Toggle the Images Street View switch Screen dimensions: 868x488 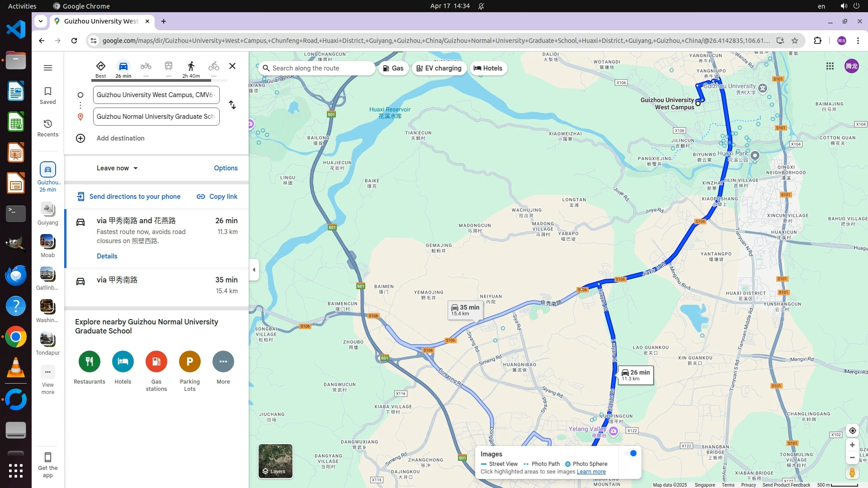[631, 453]
